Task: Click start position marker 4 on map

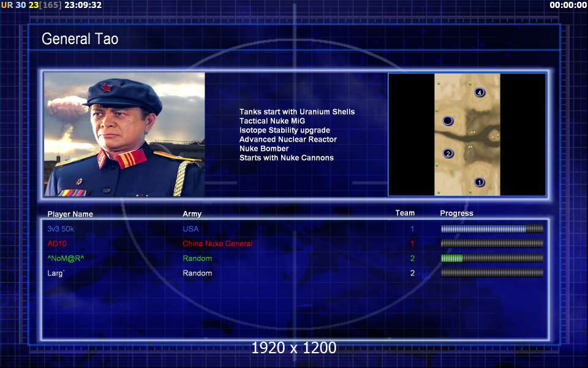Action: [x=479, y=93]
